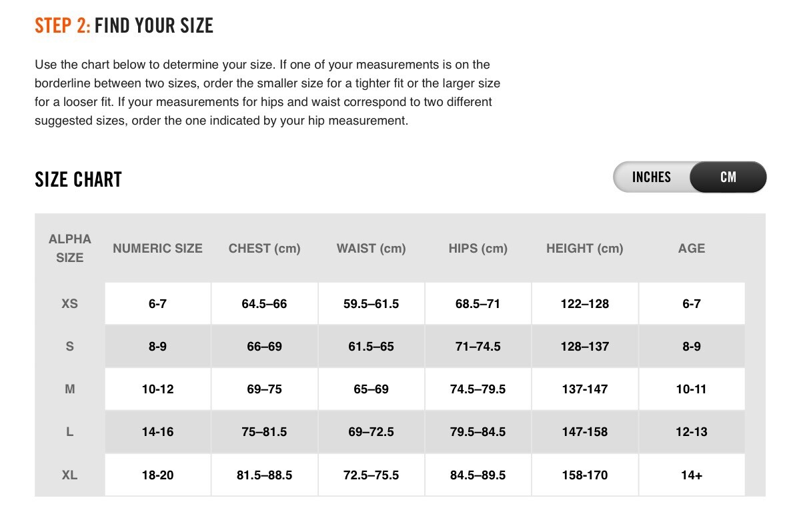This screenshot has width=785, height=532.
Task: Click chest measurement cell 69–75
Action: (x=264, y=389)
